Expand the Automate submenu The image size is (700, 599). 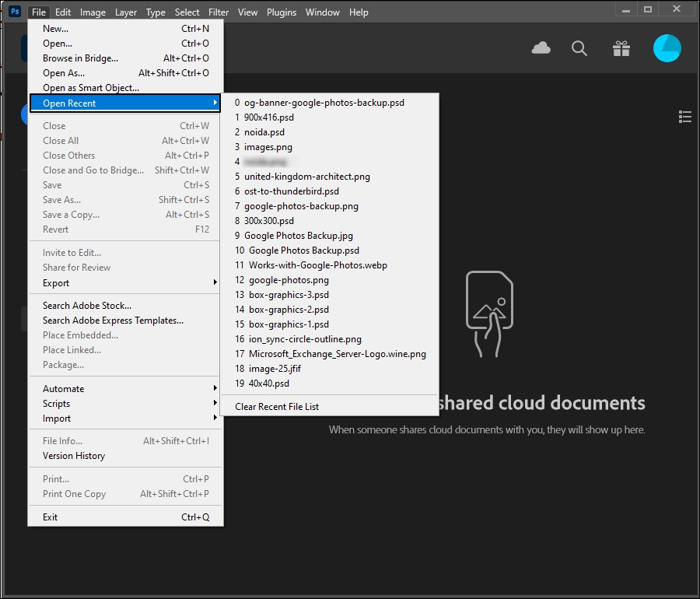coord(63,388)
